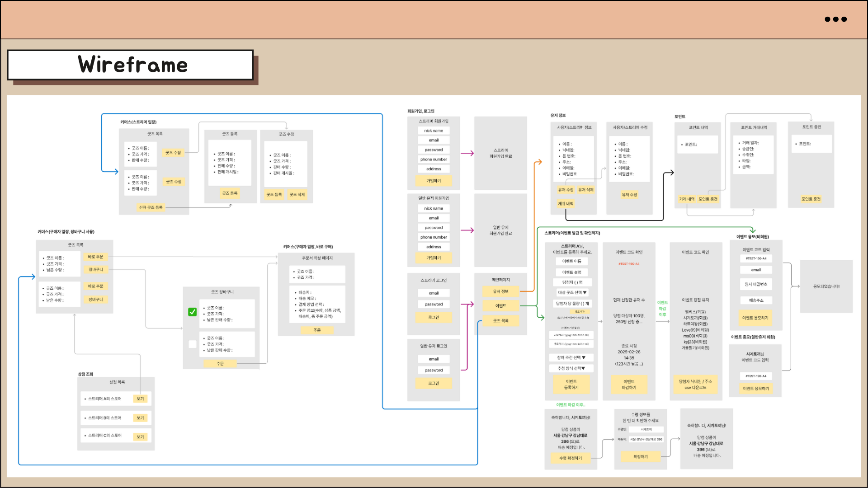Open the 추첨 방식 선택 dropdown
Image resolution: width=868 pixels, height=488 pixels.
[571, 368]
